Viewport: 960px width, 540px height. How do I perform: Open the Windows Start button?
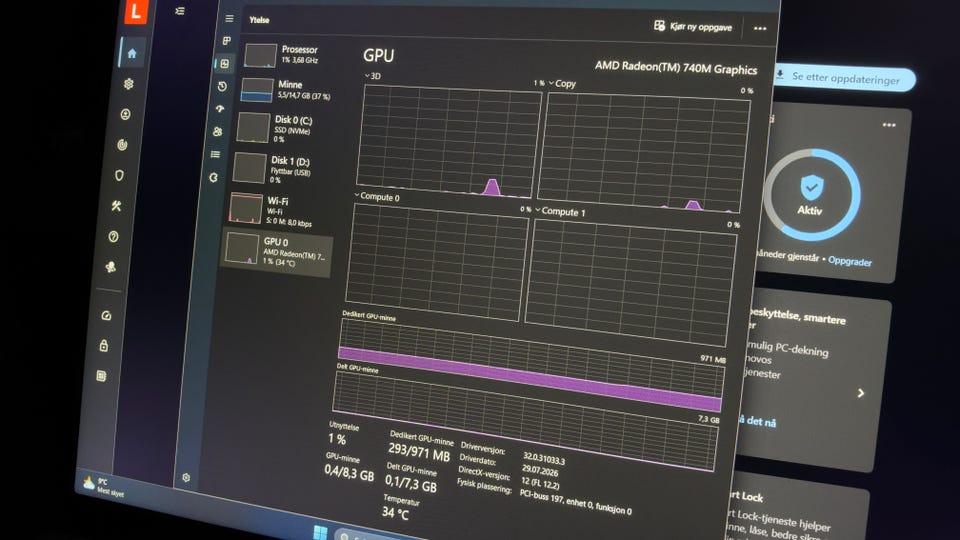point(320,532)
